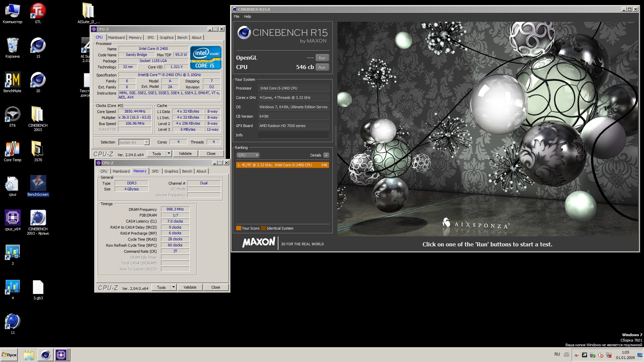Switch to CPU-Z taskbar button
Image resolution: width=644 pixels, height=362 pixels.
pyautogui.click(x=61, y=355)
